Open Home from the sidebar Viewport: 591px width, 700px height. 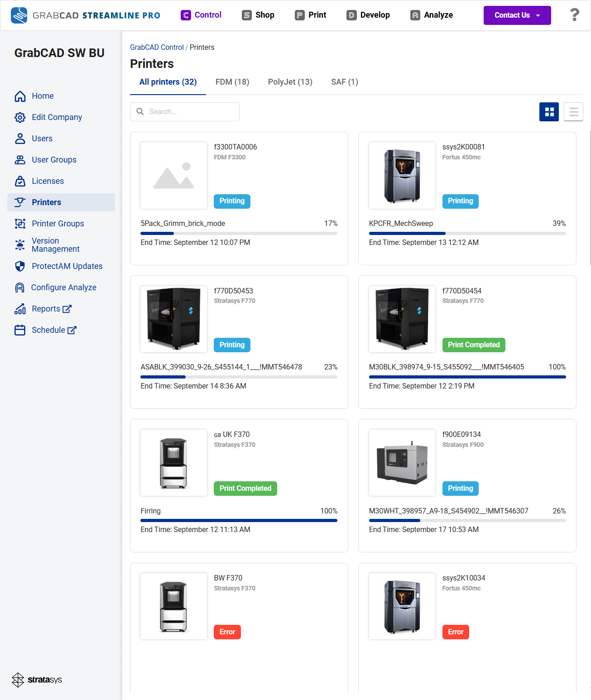[x=43, y=96]
